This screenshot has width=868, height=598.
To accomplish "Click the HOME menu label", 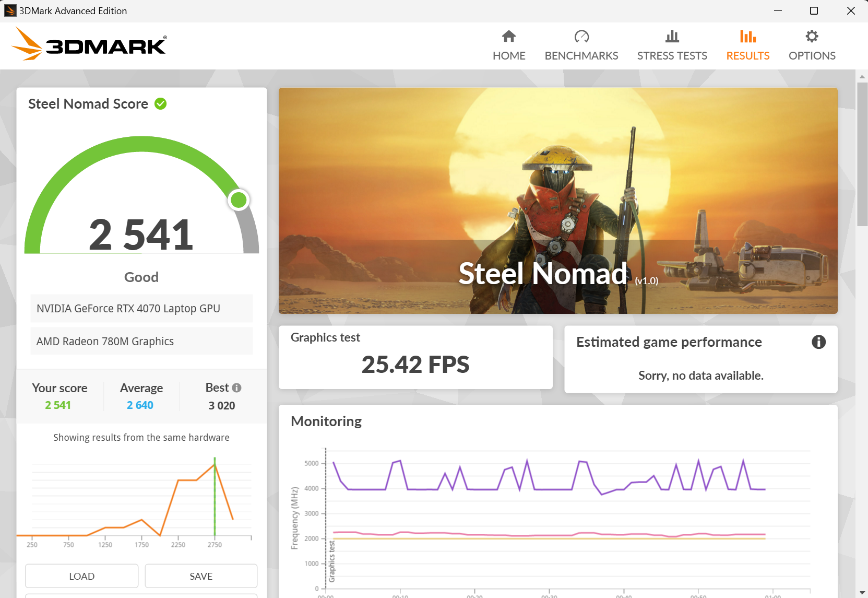I will click(509, 56).
